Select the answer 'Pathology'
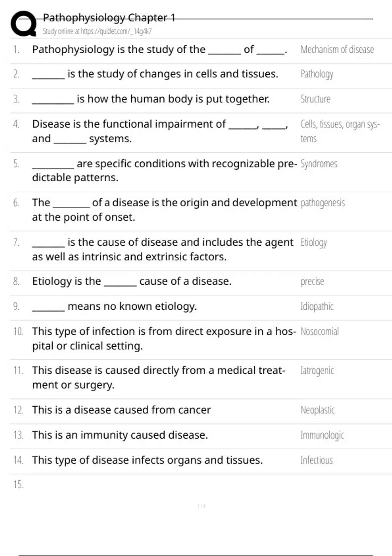This screenshot has width=392, height=556. [x=317, y=74]
